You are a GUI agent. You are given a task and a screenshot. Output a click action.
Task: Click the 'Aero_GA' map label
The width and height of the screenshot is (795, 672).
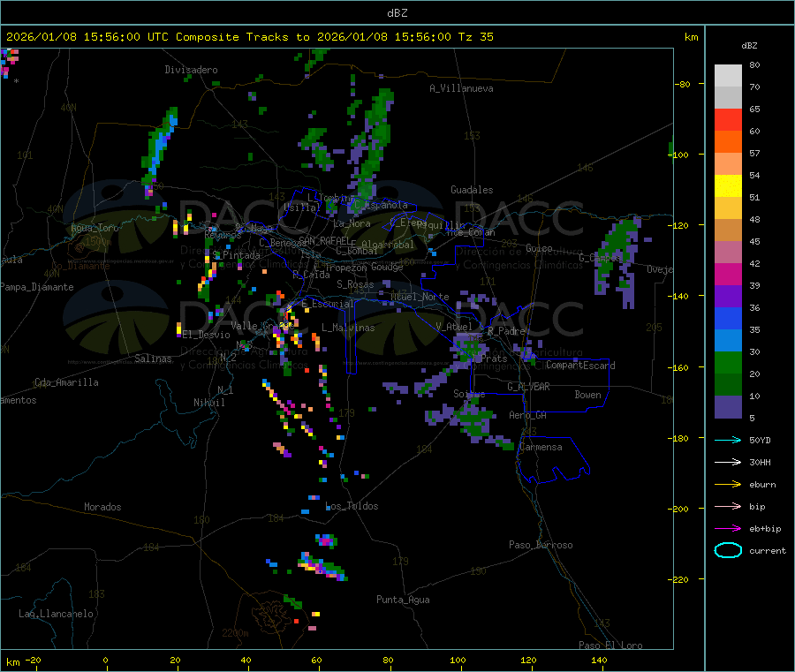point(528,415)
